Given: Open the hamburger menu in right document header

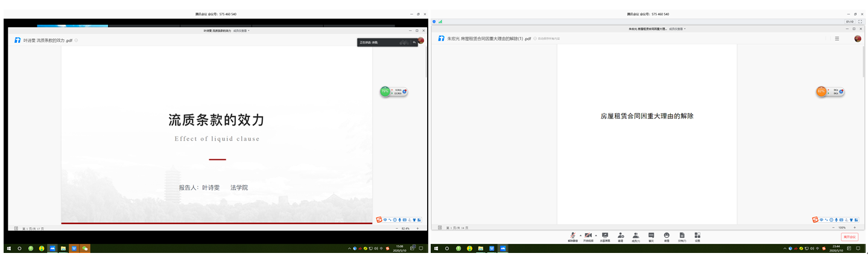Looking at the screenshot, I should [837, 39].
